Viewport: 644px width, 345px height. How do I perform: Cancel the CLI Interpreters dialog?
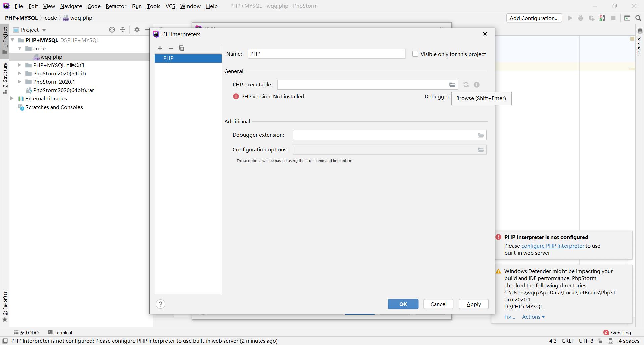[438, 304]
